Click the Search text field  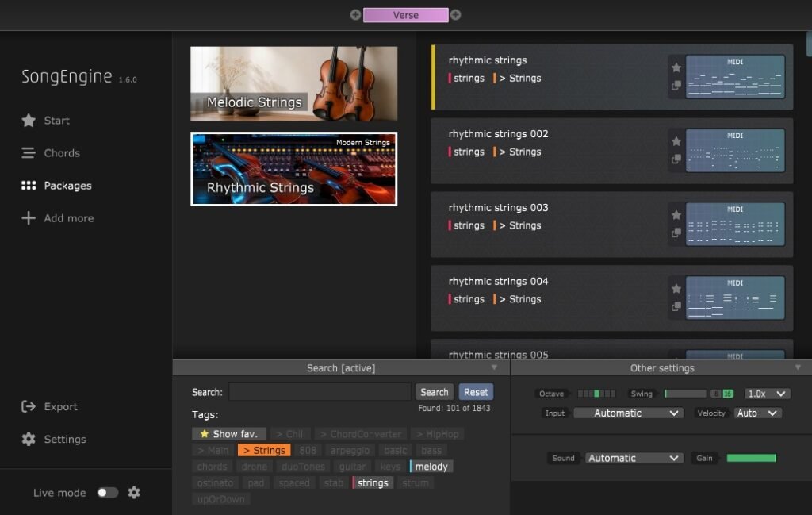320,392
